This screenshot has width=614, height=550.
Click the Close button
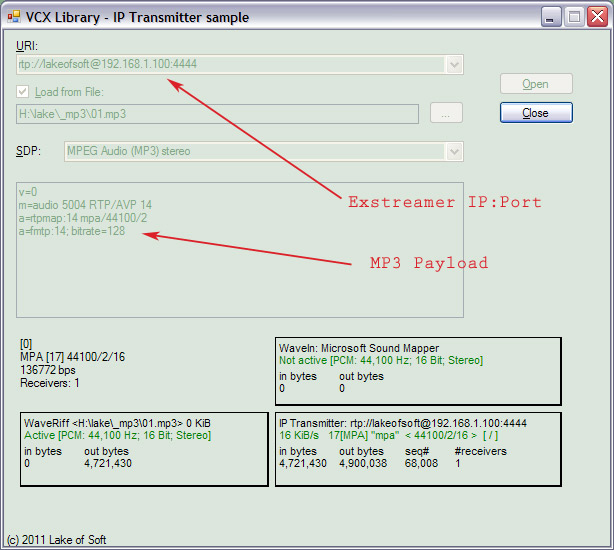pyautogui.click(x=536, y=113)
